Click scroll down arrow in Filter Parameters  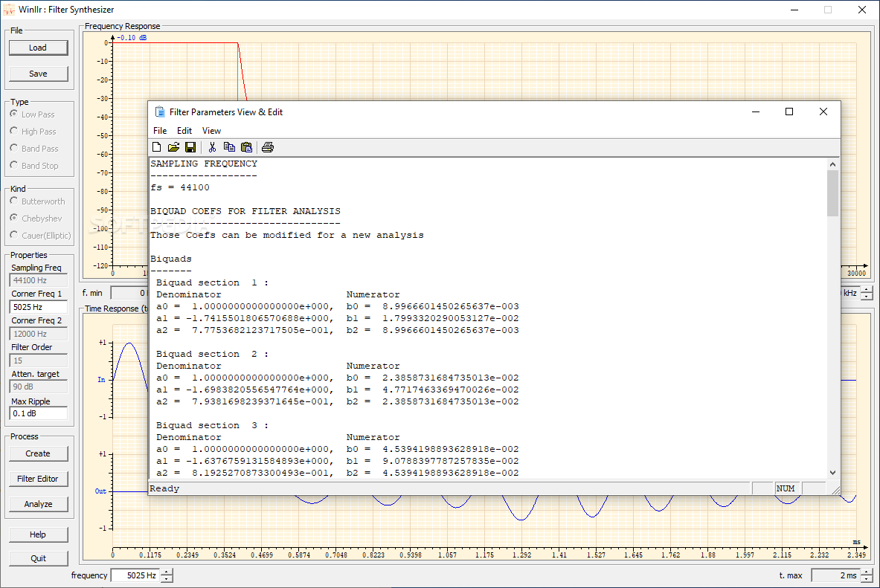coord(832,473)
